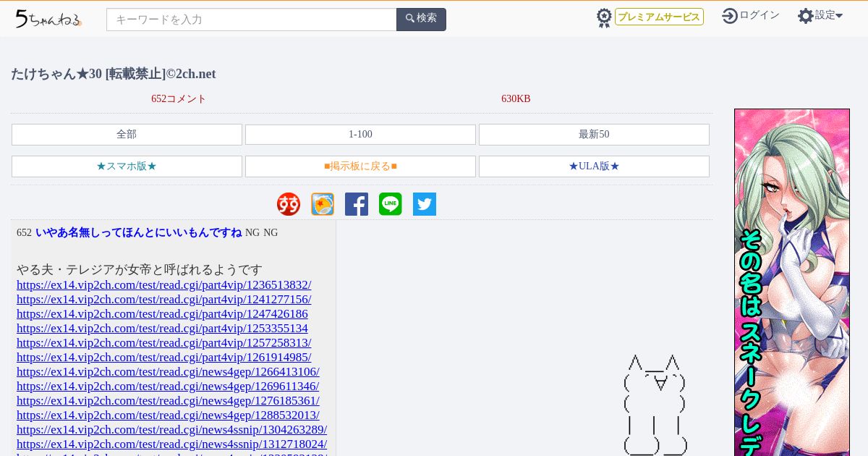Open link ending news4ssnip/1304263289/
This screenshot has height=456, width=868.
pos(171,430)
